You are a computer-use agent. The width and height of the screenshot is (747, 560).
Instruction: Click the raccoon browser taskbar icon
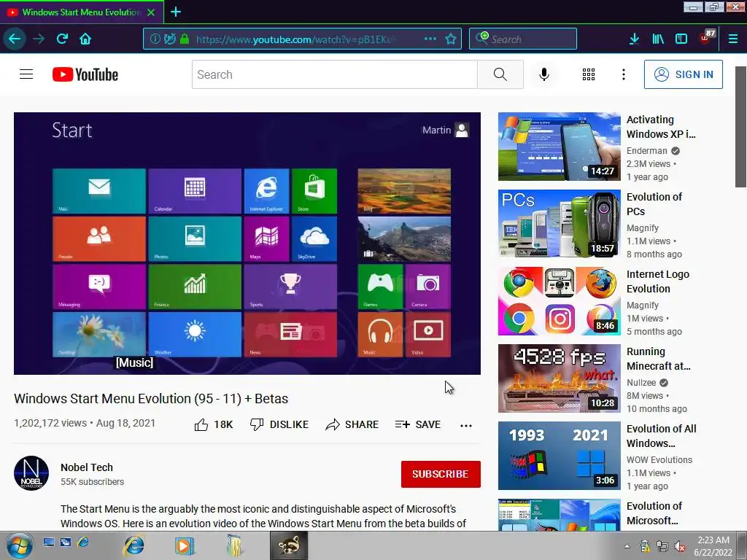289,545
